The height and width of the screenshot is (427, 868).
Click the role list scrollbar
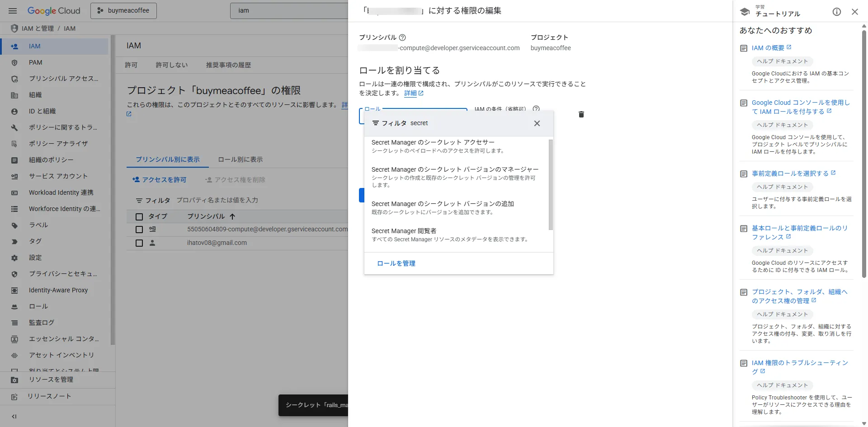(x=551, y=184)
